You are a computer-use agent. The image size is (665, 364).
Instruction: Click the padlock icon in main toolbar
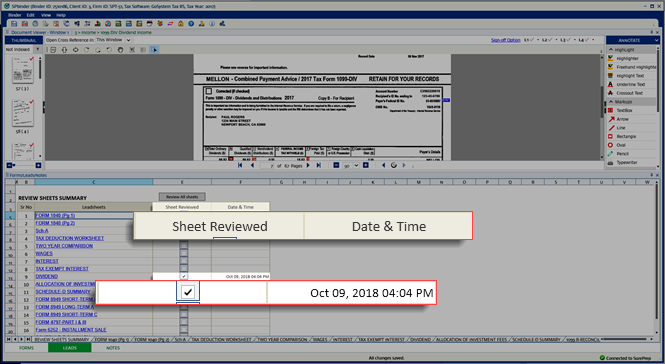pyautogui.click(x=181, y=24)
